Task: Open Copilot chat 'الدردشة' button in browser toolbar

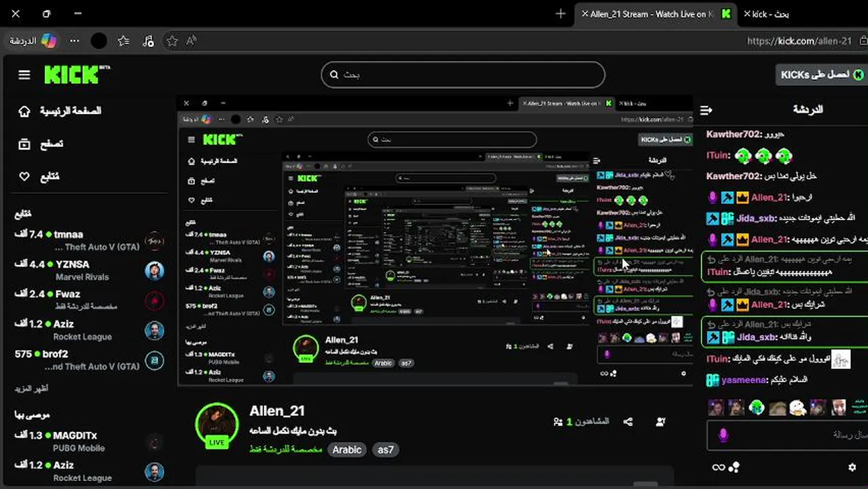Action: [x=33, y=41]
